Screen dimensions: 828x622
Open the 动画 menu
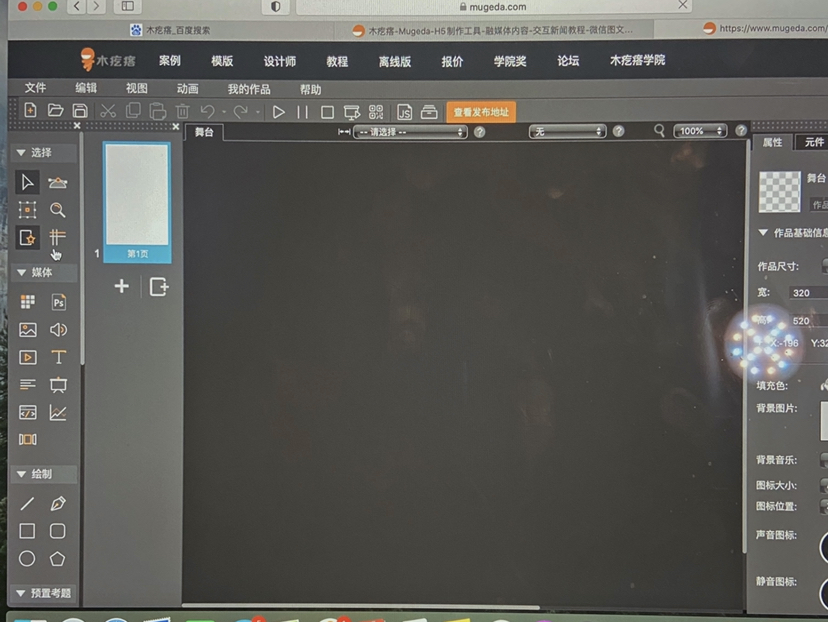tap(187, 89)
